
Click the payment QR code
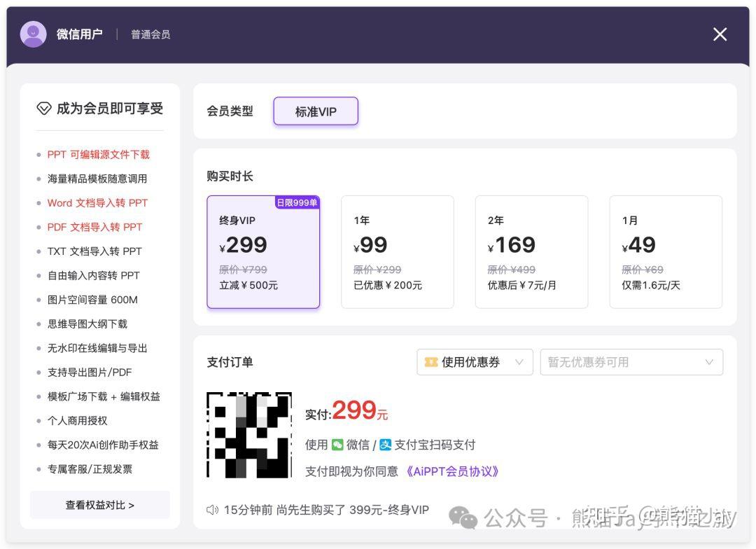point(249,435)
